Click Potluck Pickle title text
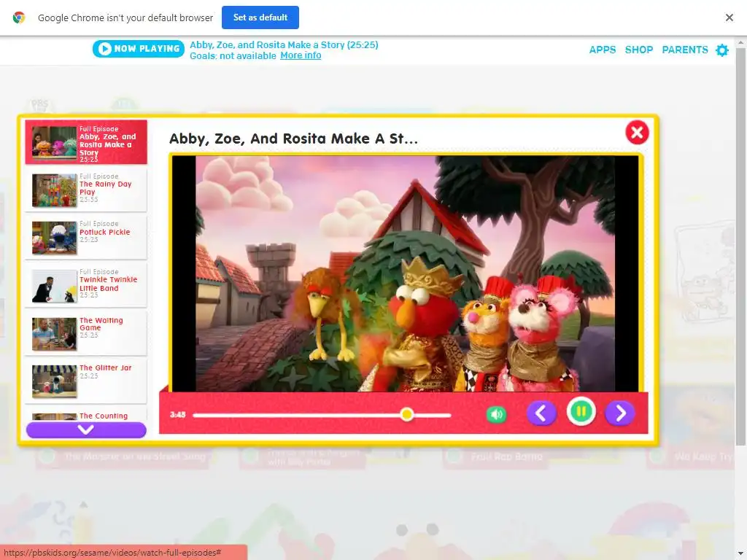 (x=105, y=232)
